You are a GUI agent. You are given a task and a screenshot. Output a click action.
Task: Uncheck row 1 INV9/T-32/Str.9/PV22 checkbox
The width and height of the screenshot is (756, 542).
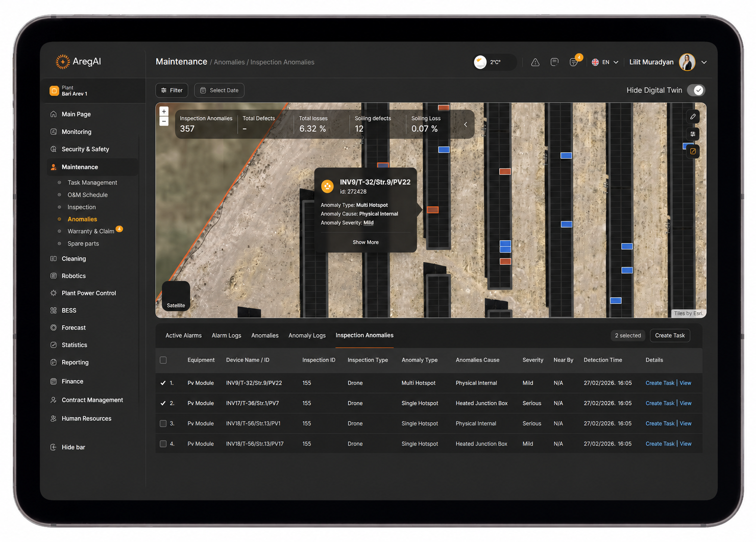(x=163, y=383)
